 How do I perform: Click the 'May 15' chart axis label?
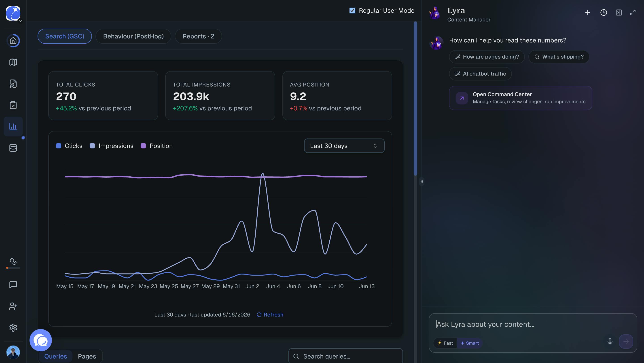[64, 286]
